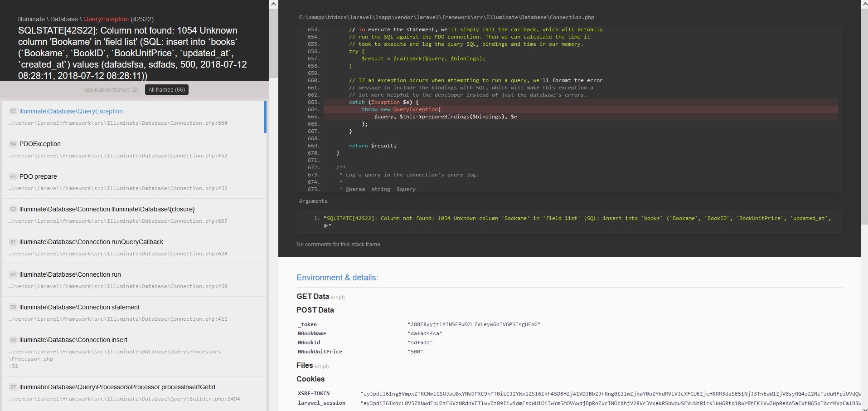Click Connection.php:664 path under frame 65
Viewport: 868px width, 411px height.
pos(118,123)
